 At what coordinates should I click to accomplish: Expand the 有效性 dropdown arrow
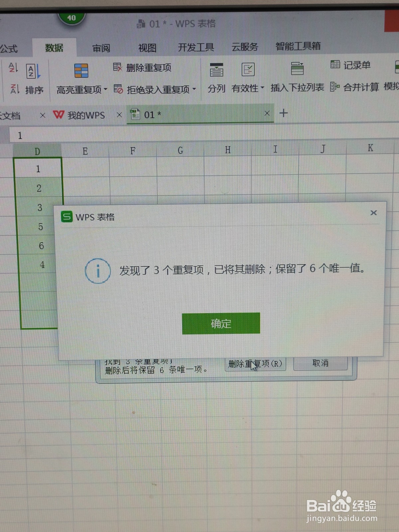(x=263, y=88)
